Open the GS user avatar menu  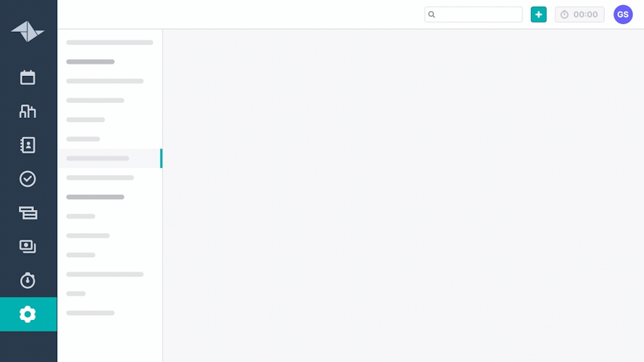coord(623,14)
